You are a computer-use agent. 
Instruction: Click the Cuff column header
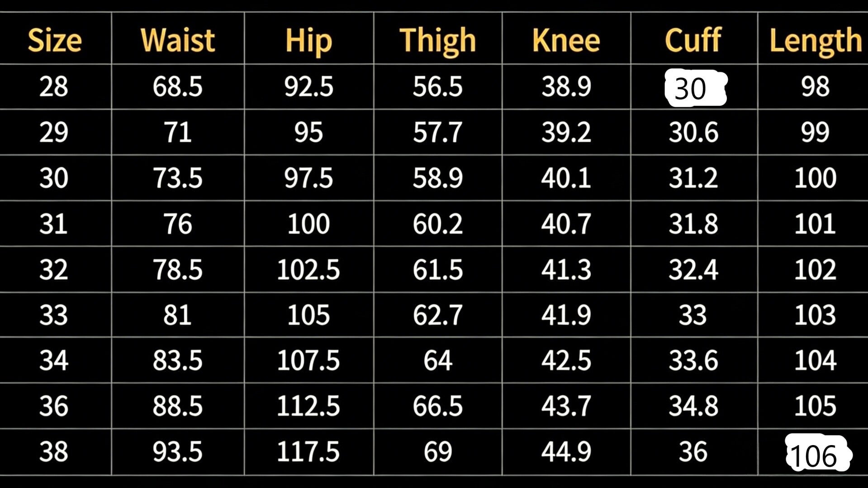(x=693, y=40)
